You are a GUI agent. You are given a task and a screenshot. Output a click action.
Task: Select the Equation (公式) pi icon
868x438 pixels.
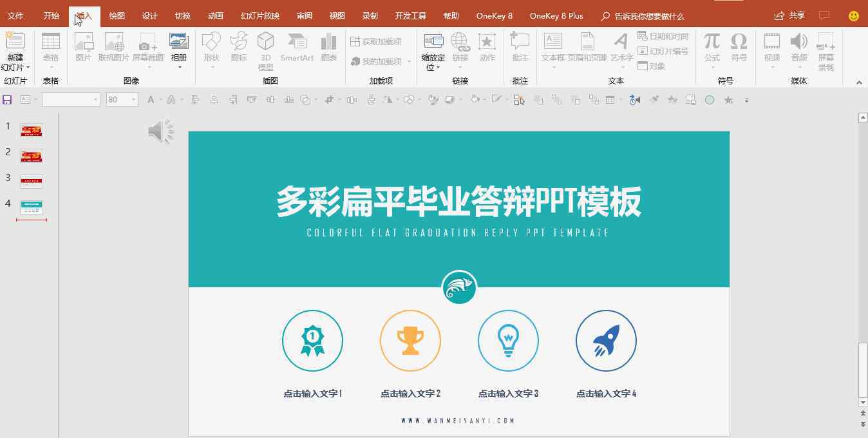(x=712, y=43)
